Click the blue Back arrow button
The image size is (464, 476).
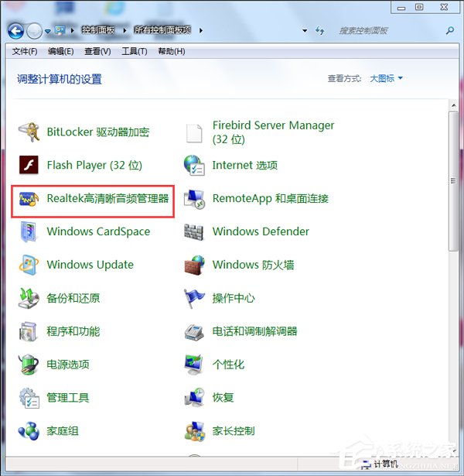click(x=15, y=31)
